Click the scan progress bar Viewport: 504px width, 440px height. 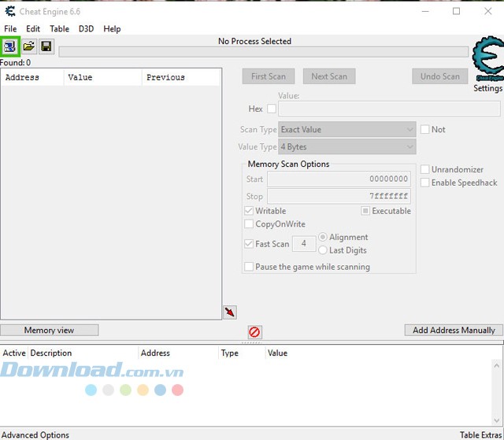point(263,52)
